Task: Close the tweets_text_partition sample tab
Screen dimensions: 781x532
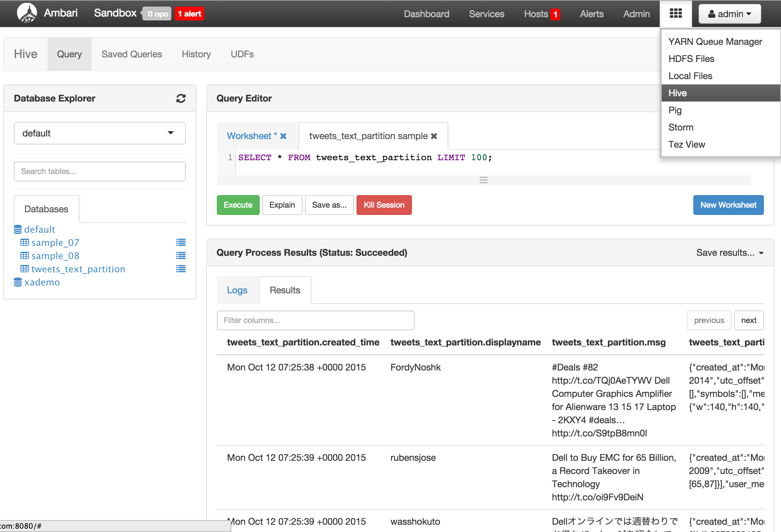Action: point(434,136)
